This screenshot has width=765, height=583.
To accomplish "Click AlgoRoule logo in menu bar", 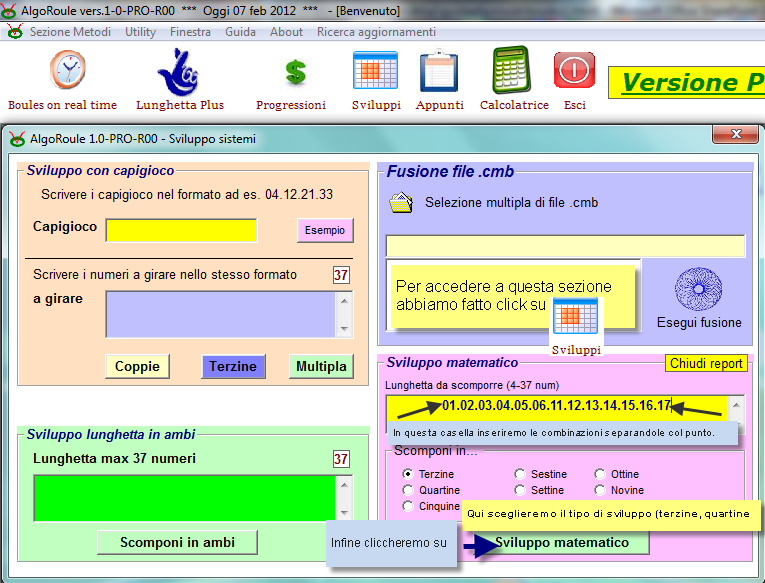I will coord(15,32).
